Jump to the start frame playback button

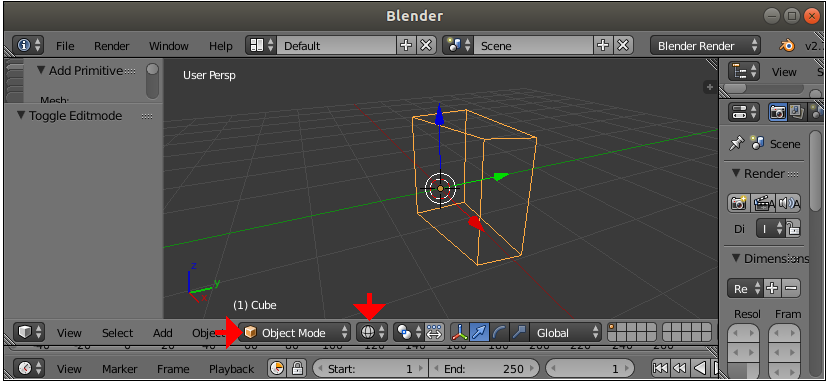pyautogui.click(x=660, y=368)
